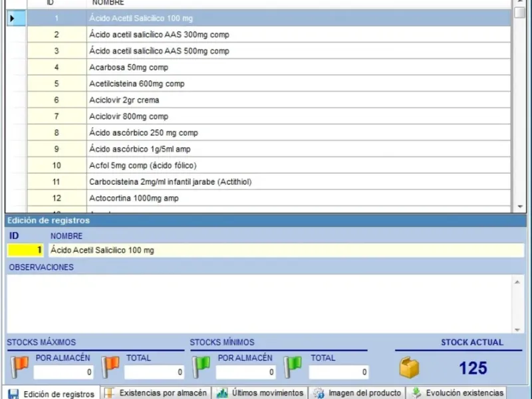Viewport: 532px width, 399px height.
Task: Select row Acfol 5mg comp (ácido fólico)
Action: pyautogui.click(x=299, y=165)
